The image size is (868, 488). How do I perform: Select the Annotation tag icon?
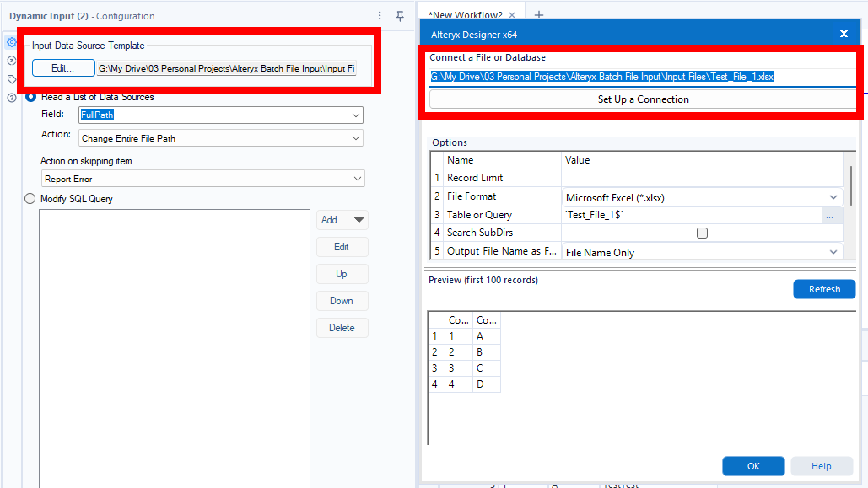(12, 78)
